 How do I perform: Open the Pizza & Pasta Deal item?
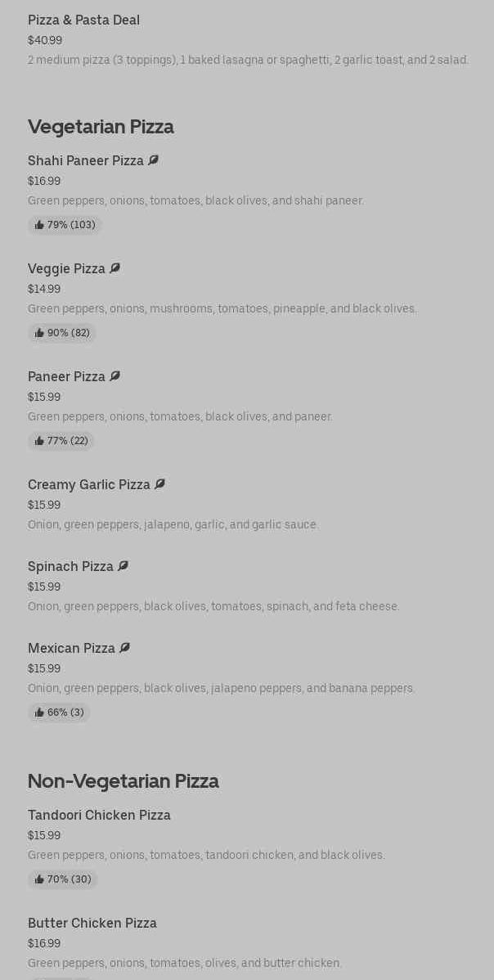pyautogui.click(x=83, y=20)
